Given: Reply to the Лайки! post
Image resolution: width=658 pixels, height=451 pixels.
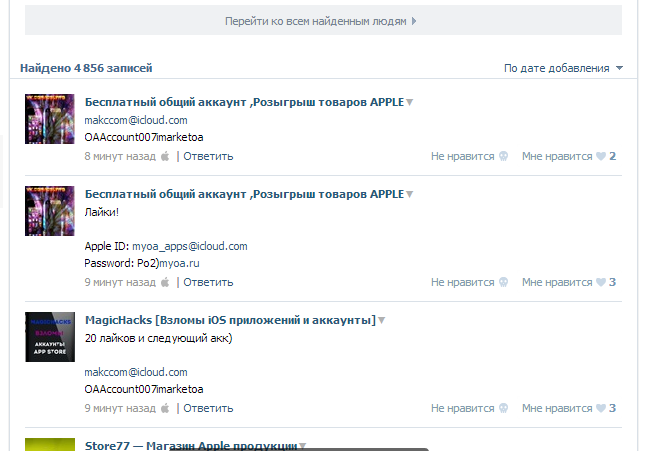Looking at the screenshot, I should 208,282.
